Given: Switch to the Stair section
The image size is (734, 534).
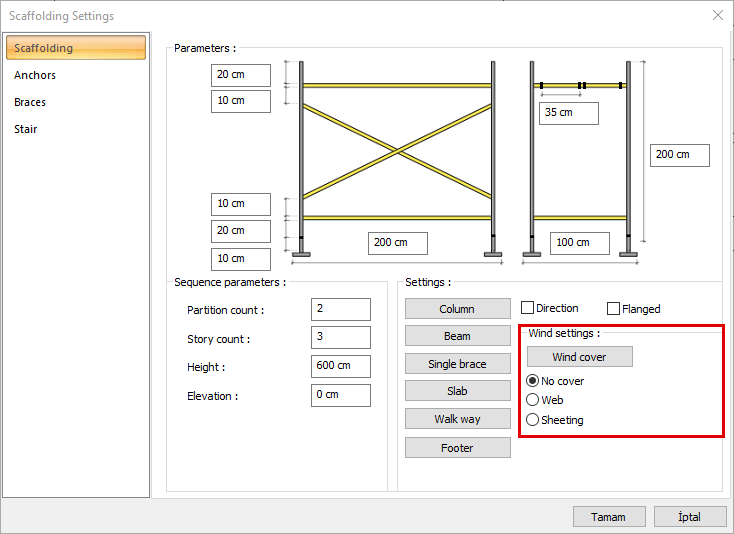Looking at the screenshot, I should click(x=26, y=129).
